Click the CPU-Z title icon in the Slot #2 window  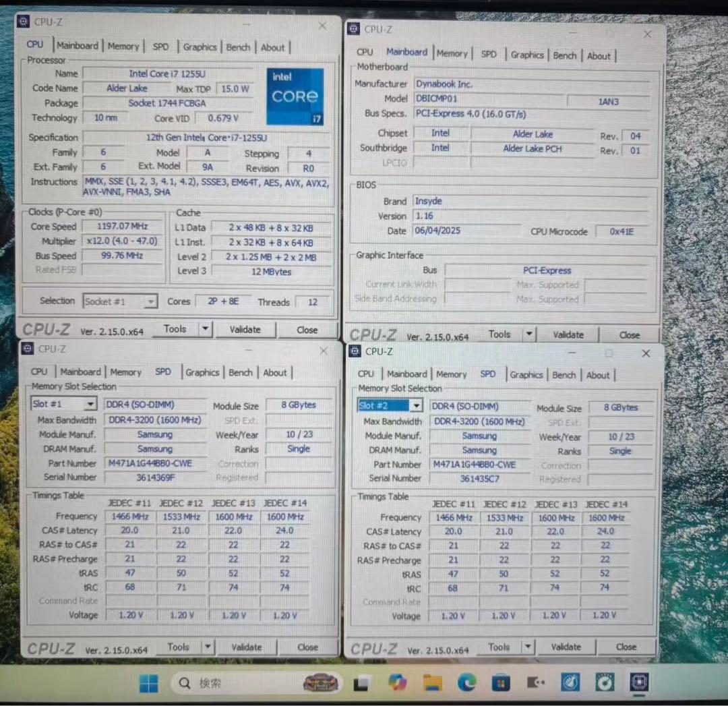355,351
